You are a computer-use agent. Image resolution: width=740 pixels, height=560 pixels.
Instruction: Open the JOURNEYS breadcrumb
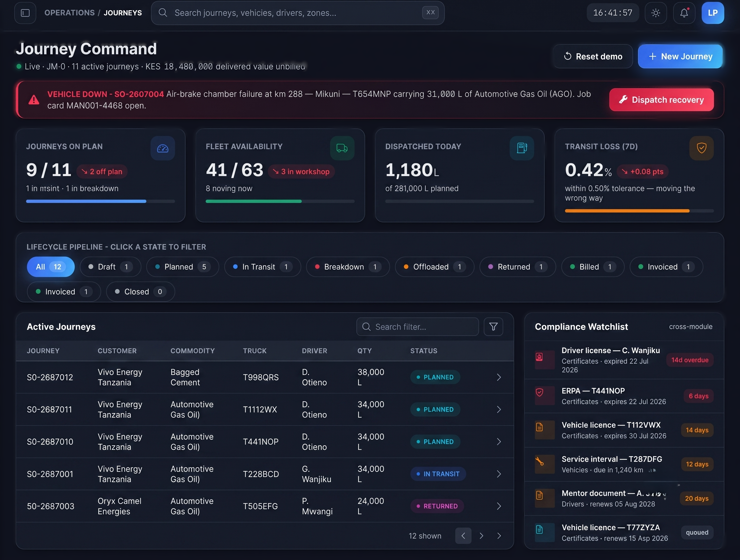click(123, 13)
